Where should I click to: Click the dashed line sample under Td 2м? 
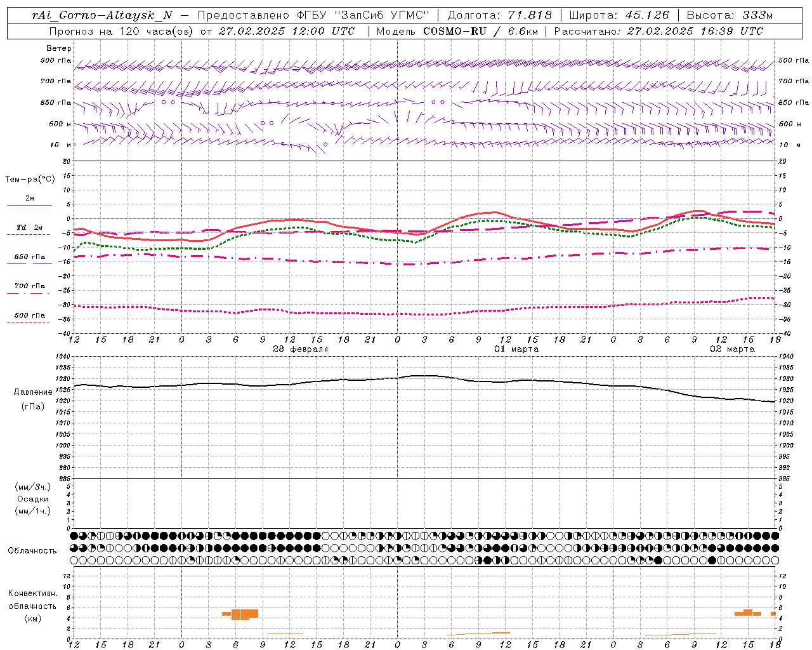pyautogui.click(x=28, y=234)
